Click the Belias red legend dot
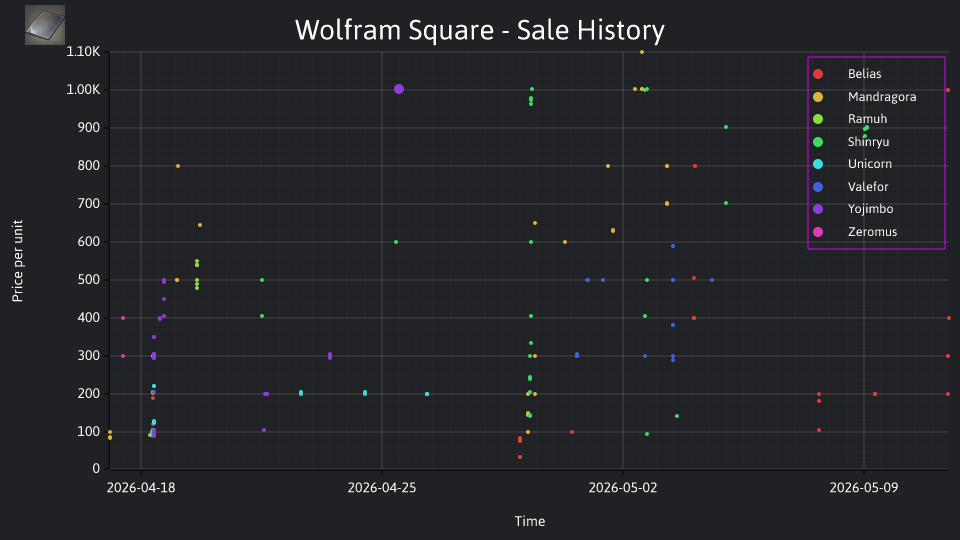The width and height of the screenshot is (960, 540). (x=818, y=74)
